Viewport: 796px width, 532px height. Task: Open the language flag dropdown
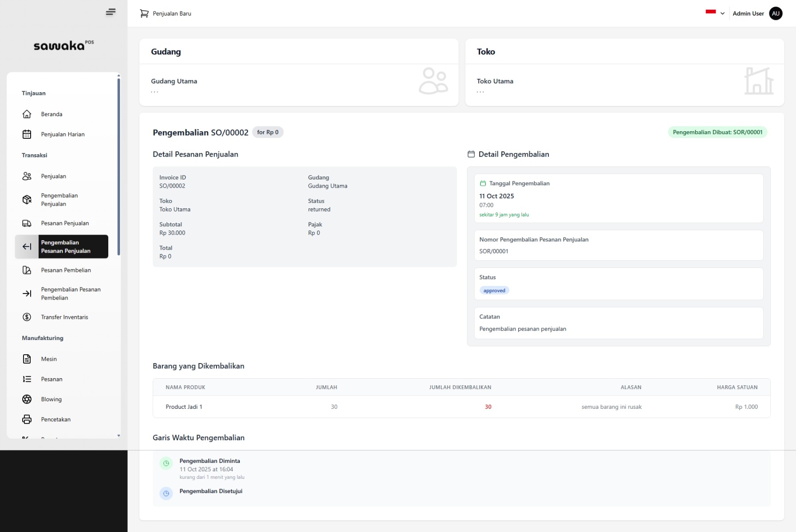(x=714, y=13)
